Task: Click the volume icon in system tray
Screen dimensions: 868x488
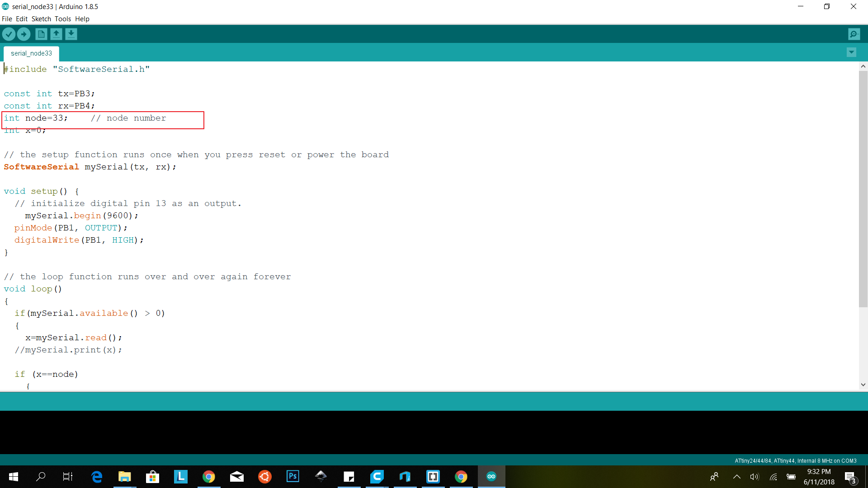Action: coord(754,477)
